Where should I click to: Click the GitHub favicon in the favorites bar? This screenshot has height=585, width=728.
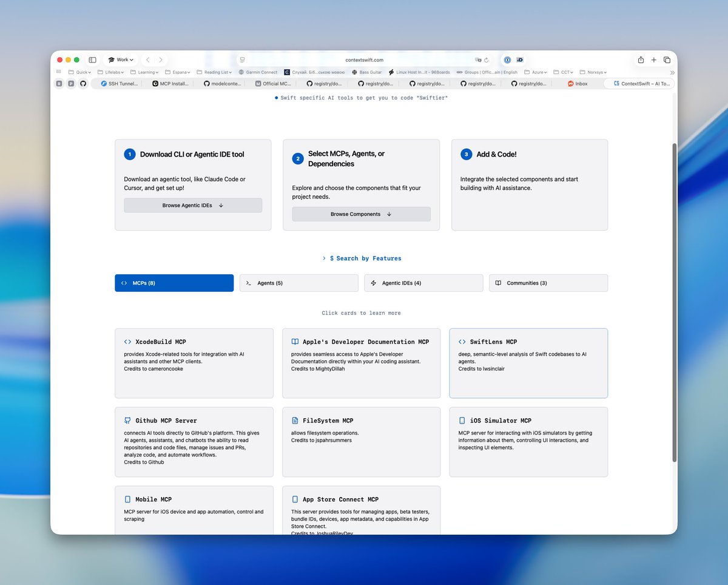pyautogui.click(x=83, y=83)
